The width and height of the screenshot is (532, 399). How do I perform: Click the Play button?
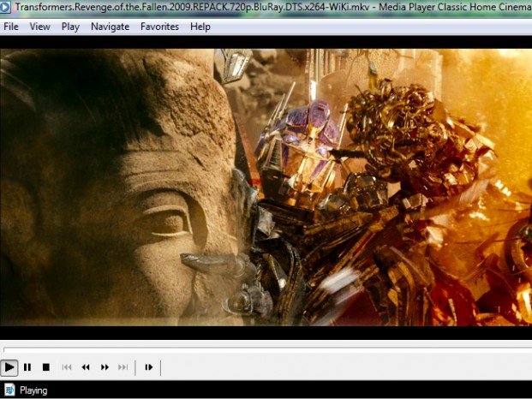(9, 367)
